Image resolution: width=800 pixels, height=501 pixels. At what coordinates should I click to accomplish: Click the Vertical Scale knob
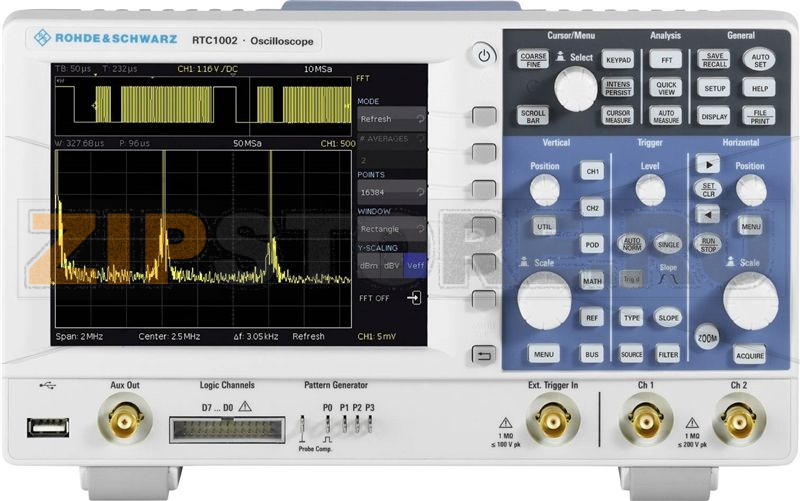coord(544,300)
